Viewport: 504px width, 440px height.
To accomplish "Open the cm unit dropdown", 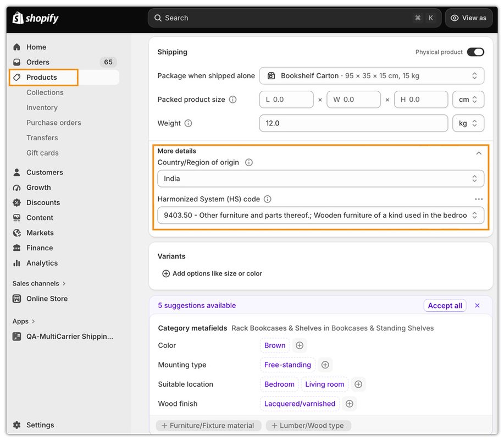I will pos(468,100).
